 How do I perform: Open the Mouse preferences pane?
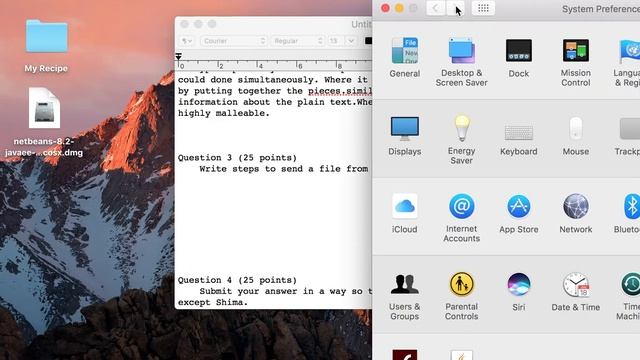[x=576, y=136]
